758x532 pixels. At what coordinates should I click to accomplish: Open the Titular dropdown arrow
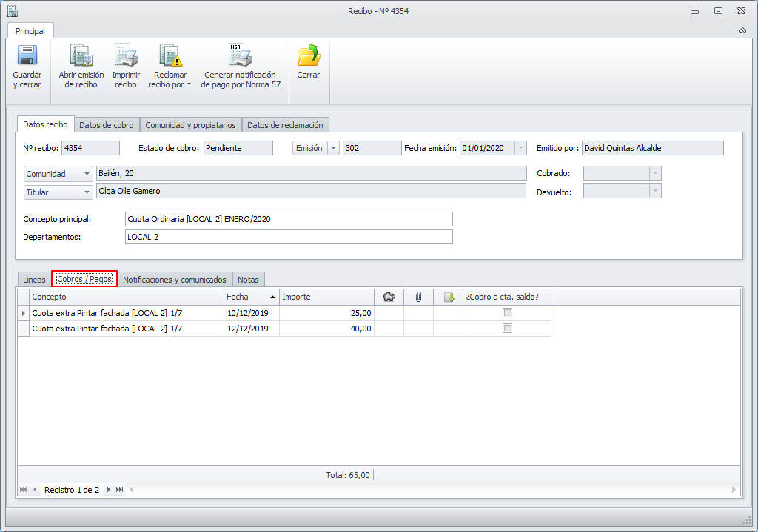tap(87, 192)
